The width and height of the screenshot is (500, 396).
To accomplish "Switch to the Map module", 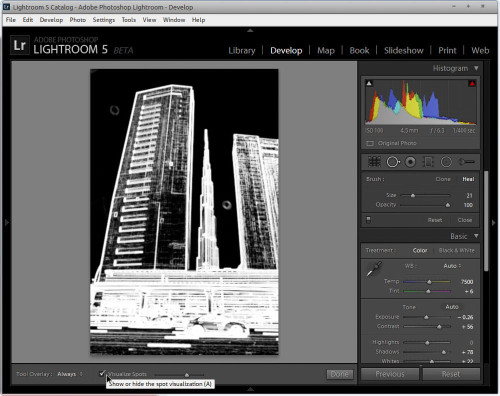I will 326,50.
